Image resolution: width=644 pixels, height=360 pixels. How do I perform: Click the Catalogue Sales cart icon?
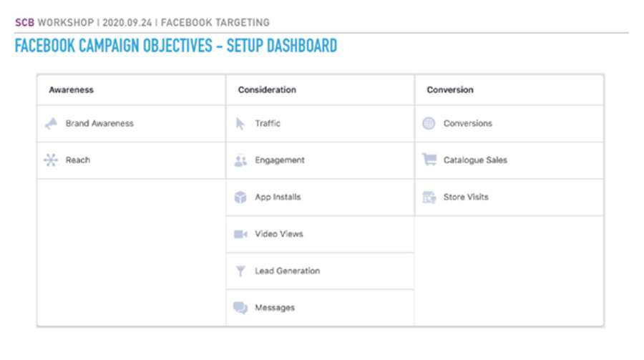pos(429,160)
